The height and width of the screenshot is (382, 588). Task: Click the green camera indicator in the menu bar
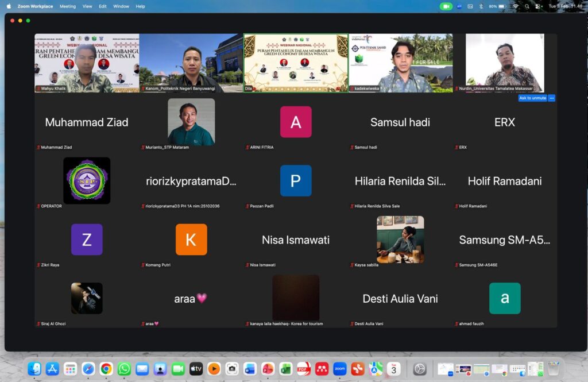446,6
